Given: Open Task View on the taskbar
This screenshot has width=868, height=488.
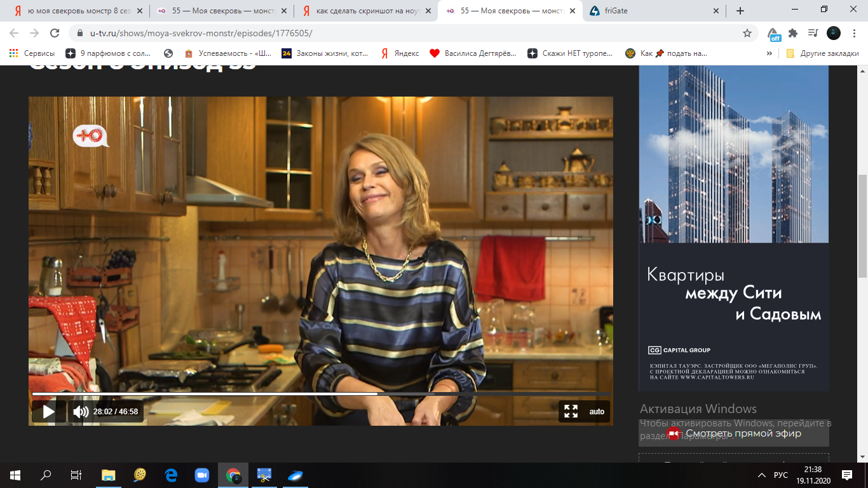Looking at the screenshot, I should click(x=76, y=475).
